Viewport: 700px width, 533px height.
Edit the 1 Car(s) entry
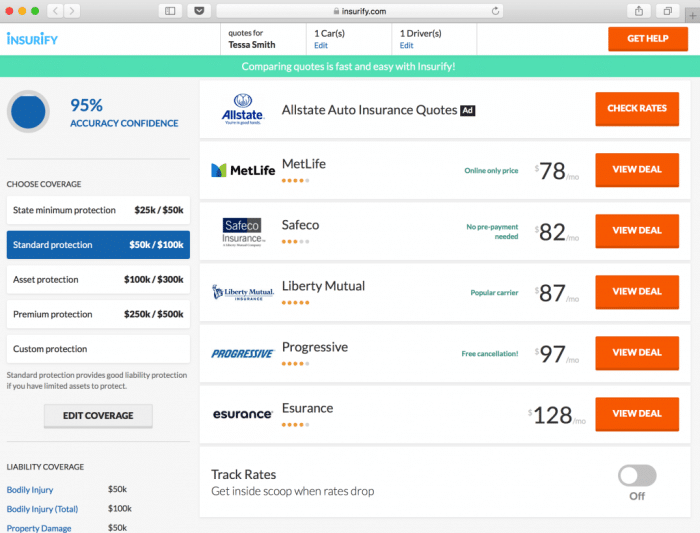[321, 45]
